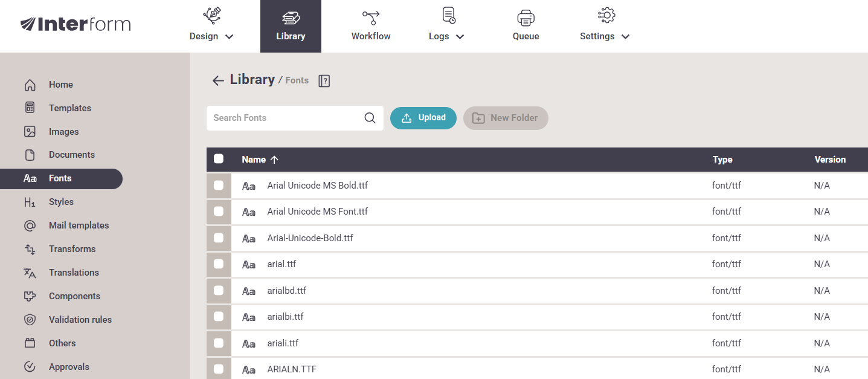Click the Home icon in sidebar

(x=30, y=85)
